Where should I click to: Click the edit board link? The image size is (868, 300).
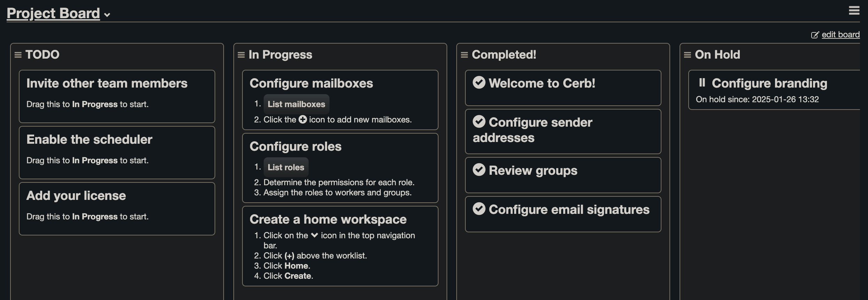point(840,35)
